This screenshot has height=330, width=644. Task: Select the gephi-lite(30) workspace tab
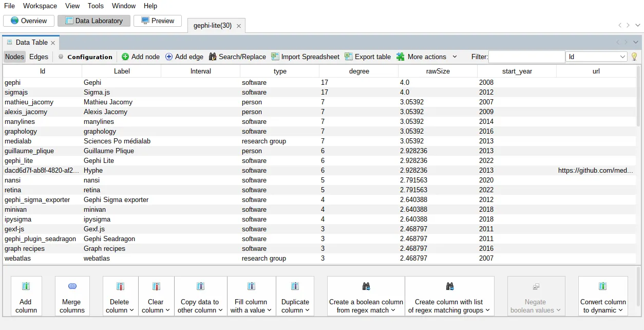click(212, 26)
